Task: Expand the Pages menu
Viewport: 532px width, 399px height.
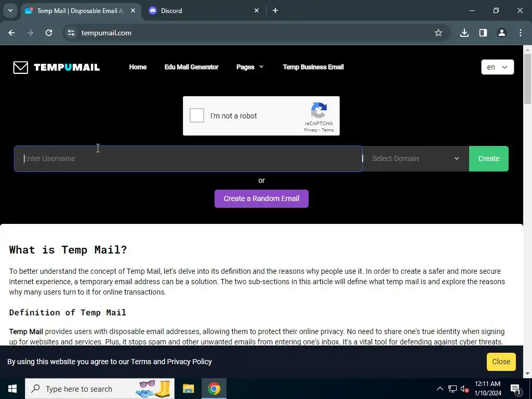Action: (x=250, y=67)
